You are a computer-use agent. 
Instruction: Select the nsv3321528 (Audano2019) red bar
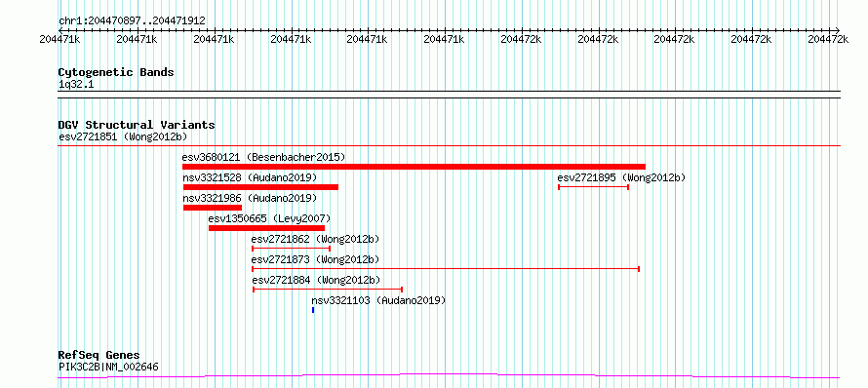point(260,187)
